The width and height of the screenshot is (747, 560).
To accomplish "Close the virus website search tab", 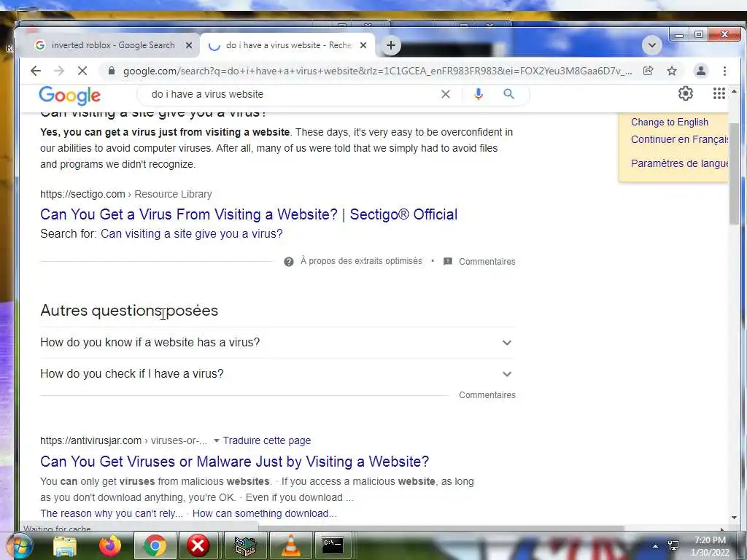I will point(363,45).
